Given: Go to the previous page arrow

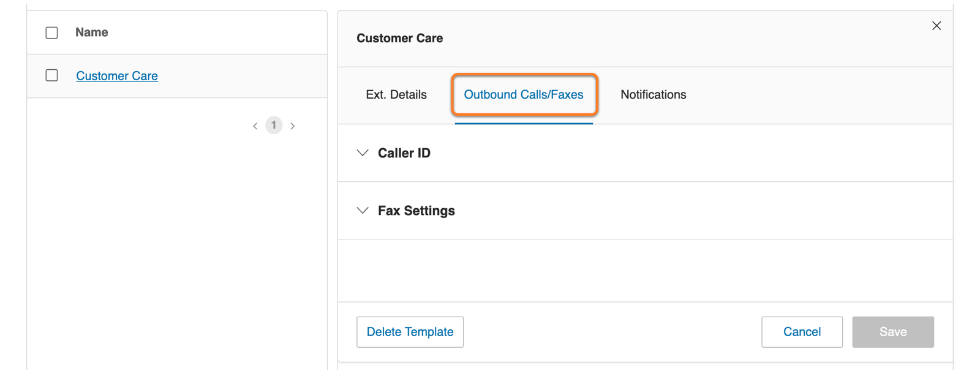Looking at the screenshot, I should (255, 126).
